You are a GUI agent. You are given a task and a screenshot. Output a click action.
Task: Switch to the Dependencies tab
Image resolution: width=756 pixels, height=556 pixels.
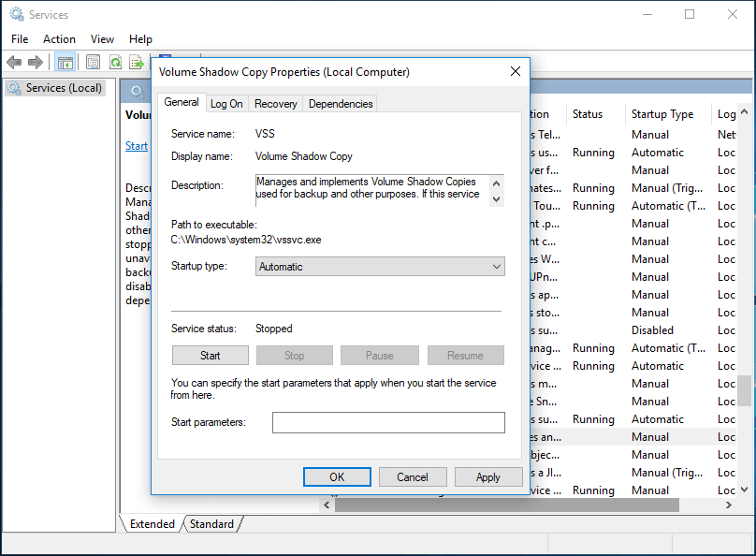pyautogui.click(x=341, y=104)
